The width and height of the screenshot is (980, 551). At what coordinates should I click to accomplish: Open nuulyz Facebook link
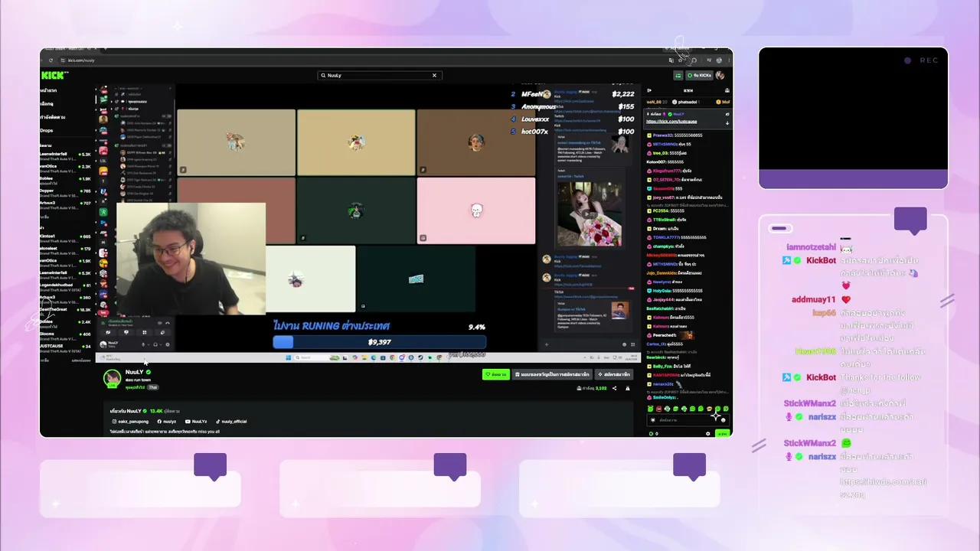[x=166, y=421]
